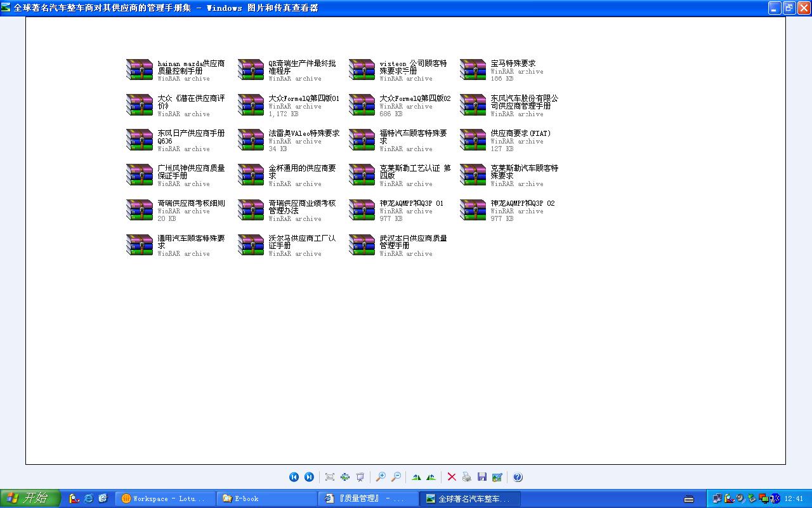Click the file name hainan mazda供应商质量控制手册

(x=192, y=67)
